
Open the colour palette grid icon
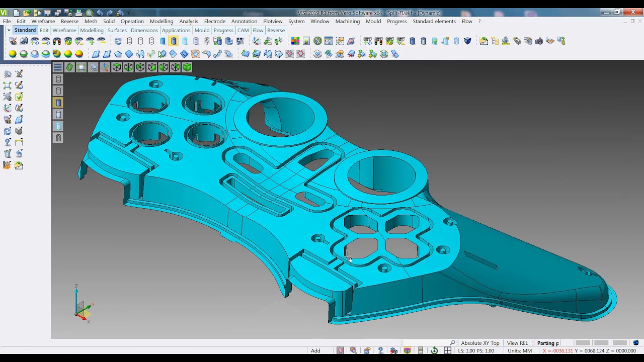[x=295, y=41]
